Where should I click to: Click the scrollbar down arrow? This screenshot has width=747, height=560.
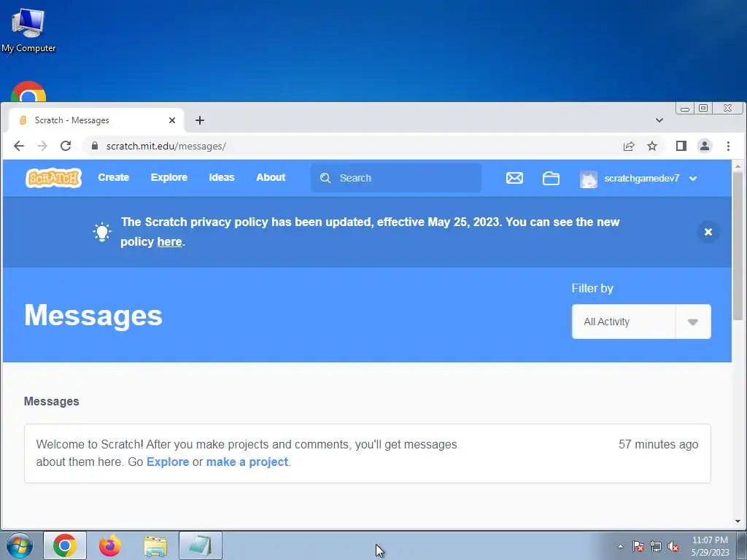(738, 521)
